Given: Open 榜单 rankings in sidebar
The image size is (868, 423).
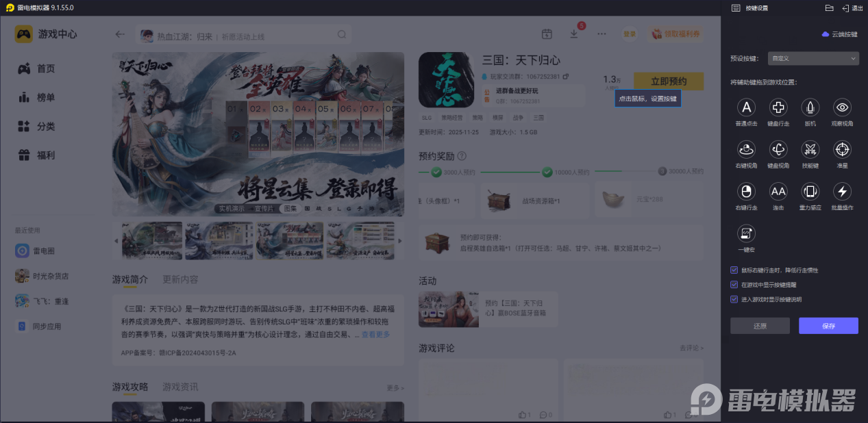Looking at the screenshot, I should pyautogui.click(x=38, y=97).
